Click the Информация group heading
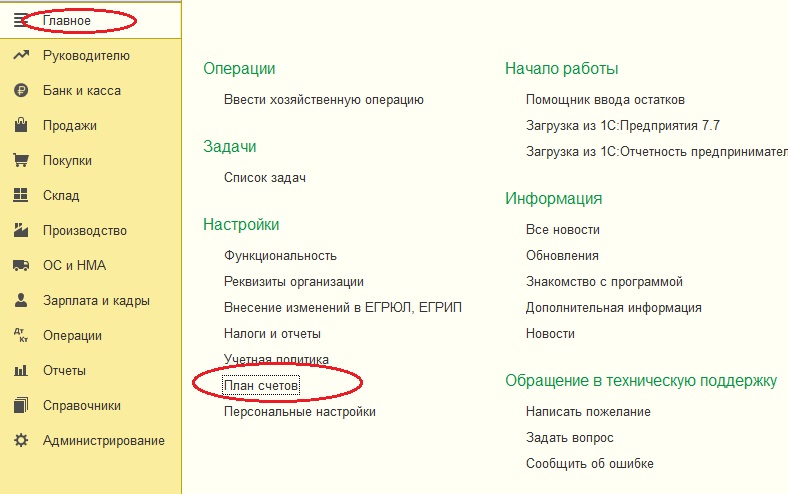Image resolution: width=788 pixels, height=494 pixels. pos(554,199)
